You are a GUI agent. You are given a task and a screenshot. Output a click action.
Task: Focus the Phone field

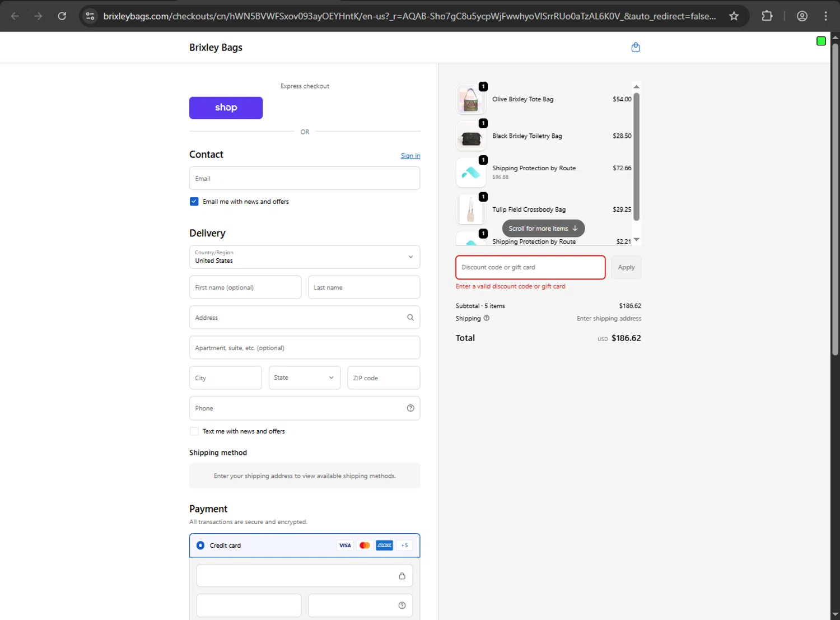(x=305, y=408)
